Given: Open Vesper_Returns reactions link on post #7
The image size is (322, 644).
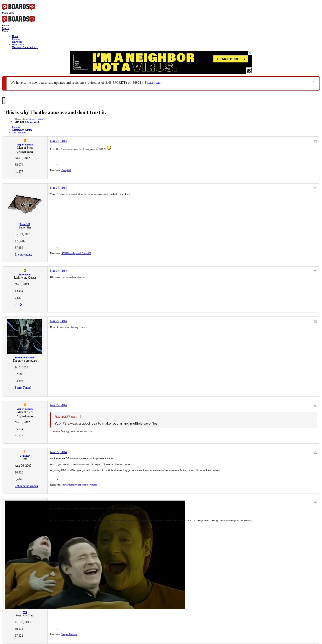Looking at the screenshot, I should coord(69,634).
